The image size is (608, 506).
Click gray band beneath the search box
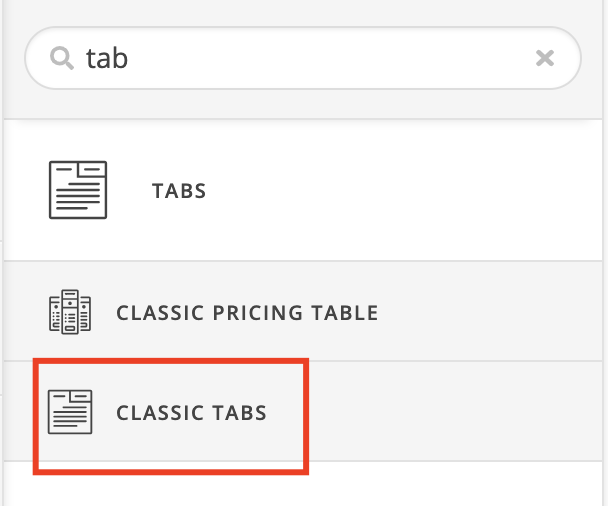pyautogui.click(x=303, y=104)
